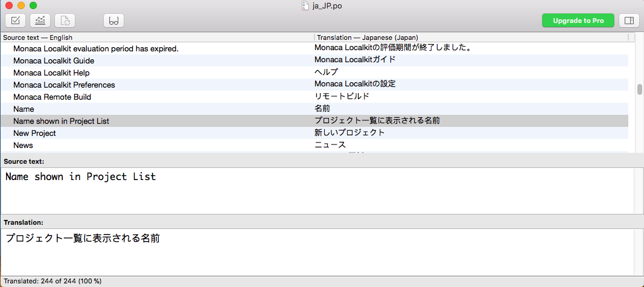Click the translation 'Monaca Localkitガイド'
Viewport: 644px width, 287px height.
[355, 60]
